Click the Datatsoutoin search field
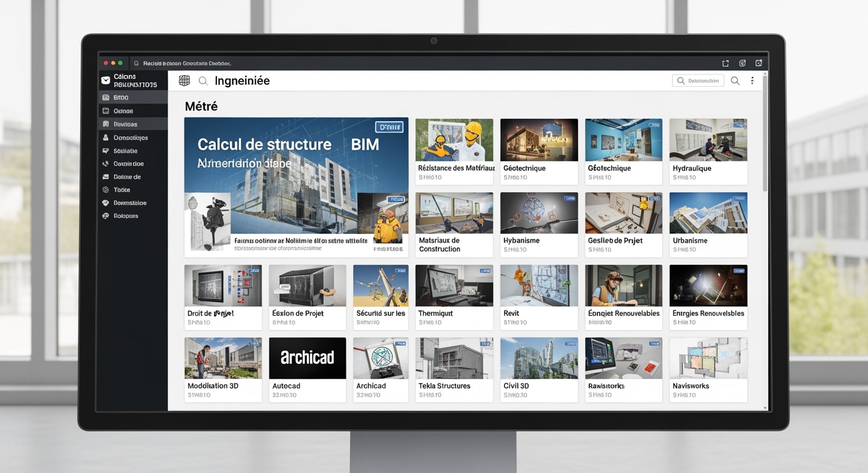The width and height of the screenshot is (868, 473). [x=698, y=81]
